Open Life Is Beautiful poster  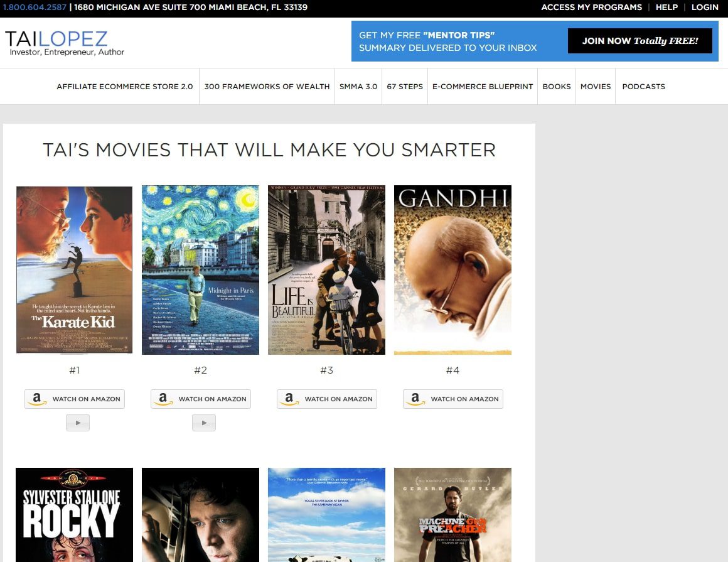tap(326, 270)
